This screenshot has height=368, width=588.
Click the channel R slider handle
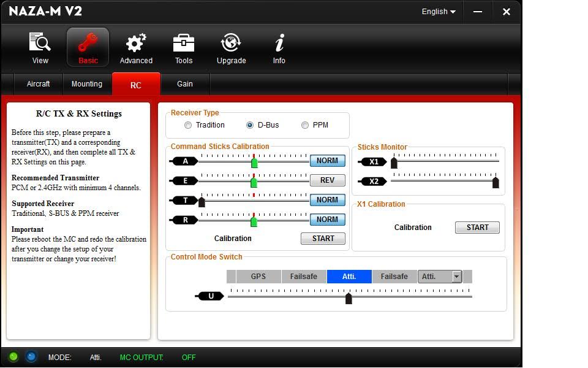click(254, 221)
